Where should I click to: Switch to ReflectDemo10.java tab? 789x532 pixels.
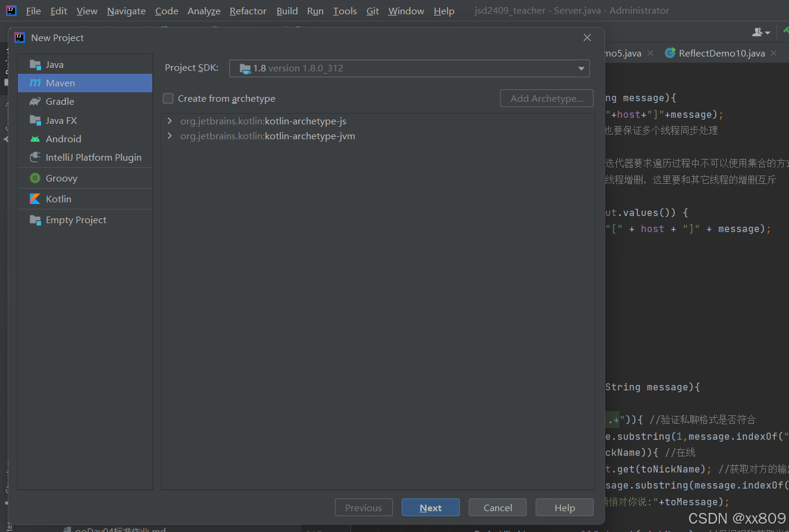point(721,53)
